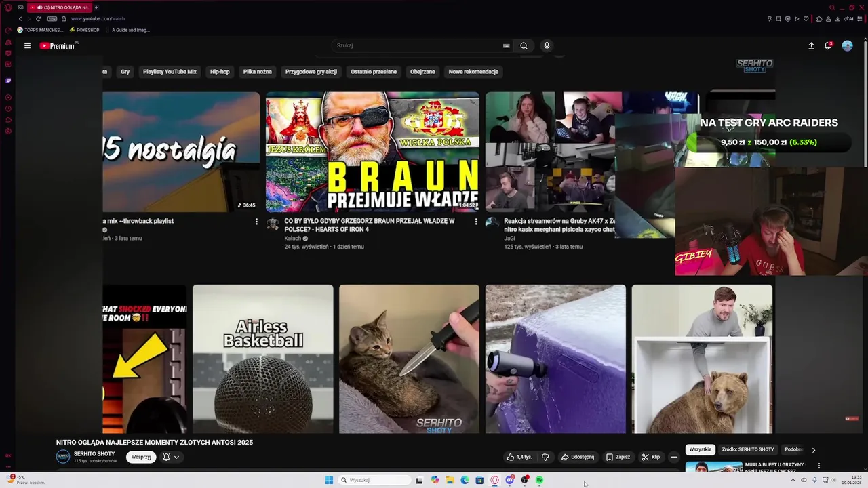Open Spotify from the Windows taskbar
868x488 pixels.
[x=540, y=480]
